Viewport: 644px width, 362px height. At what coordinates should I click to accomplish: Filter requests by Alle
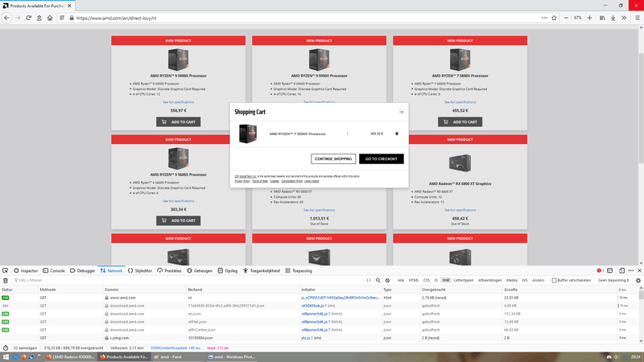(401, 280)
